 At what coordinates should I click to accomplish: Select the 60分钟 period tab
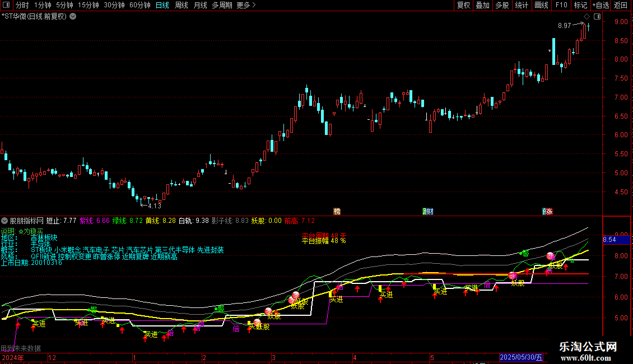140,5
